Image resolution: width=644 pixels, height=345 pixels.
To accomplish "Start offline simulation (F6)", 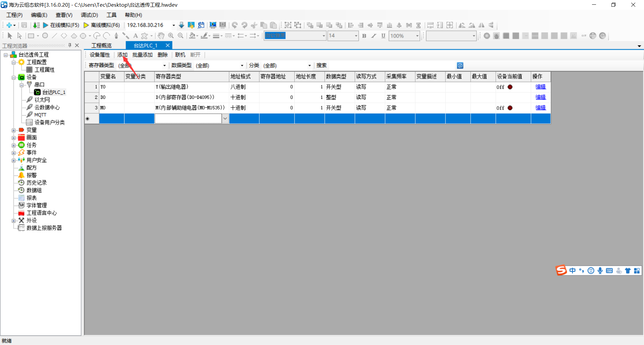I will [102, 25].
